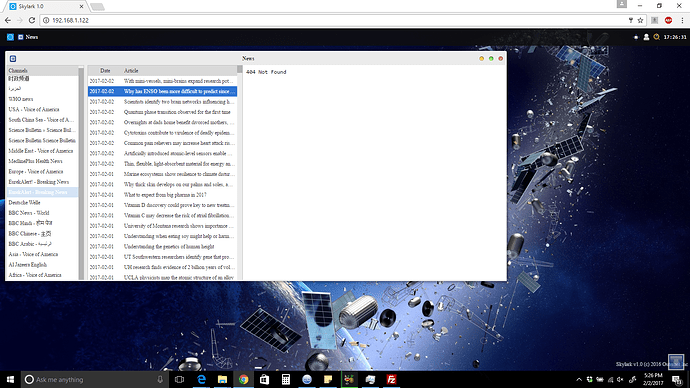The width and height of the screenshot is (690, 388).
Task: Open the Marine ecosystems resilience article
Action: (x=162, y=174)
